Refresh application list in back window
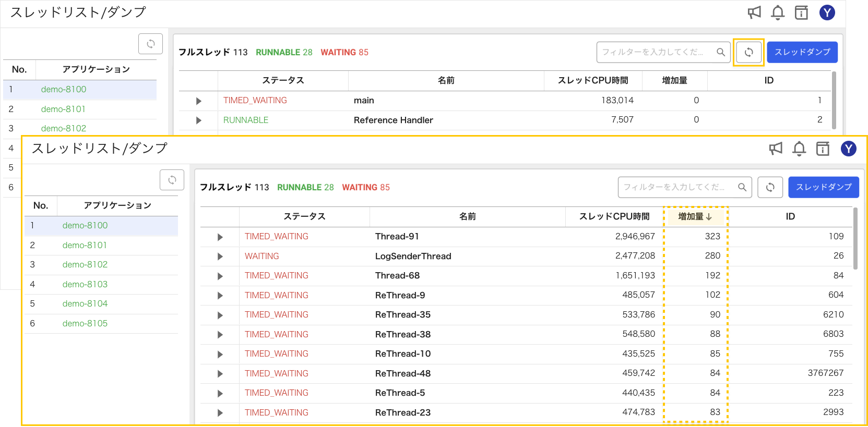 (x=150, y=44)
